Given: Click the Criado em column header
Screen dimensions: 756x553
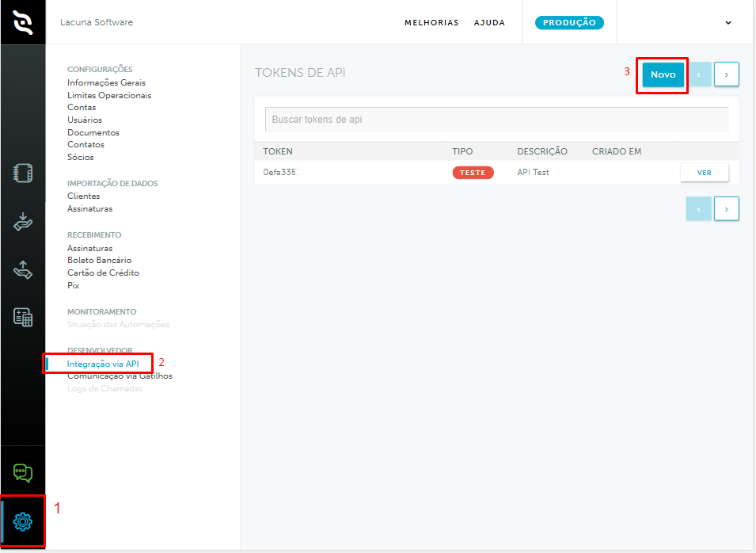Looking at the screenshot, I should coord(617,151).
